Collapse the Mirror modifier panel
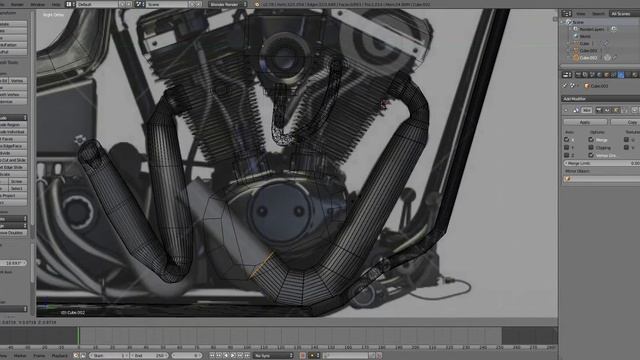This screenshot has width=640, height=360. point(567,110)
